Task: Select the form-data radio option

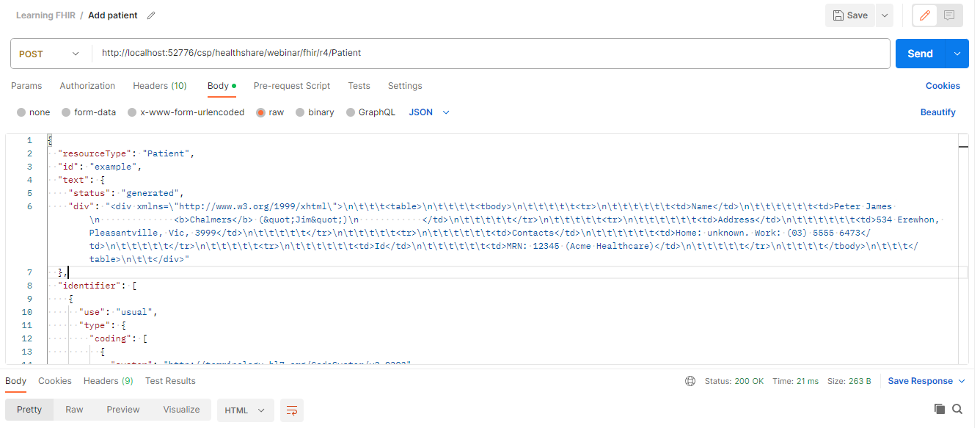Action: click(x=67, y=112)
